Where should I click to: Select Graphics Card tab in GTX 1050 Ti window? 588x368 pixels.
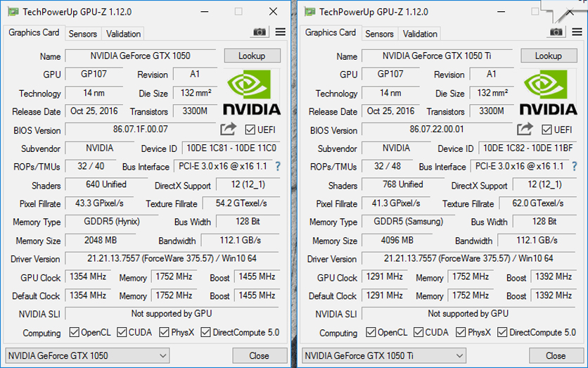tap(331, 32)
